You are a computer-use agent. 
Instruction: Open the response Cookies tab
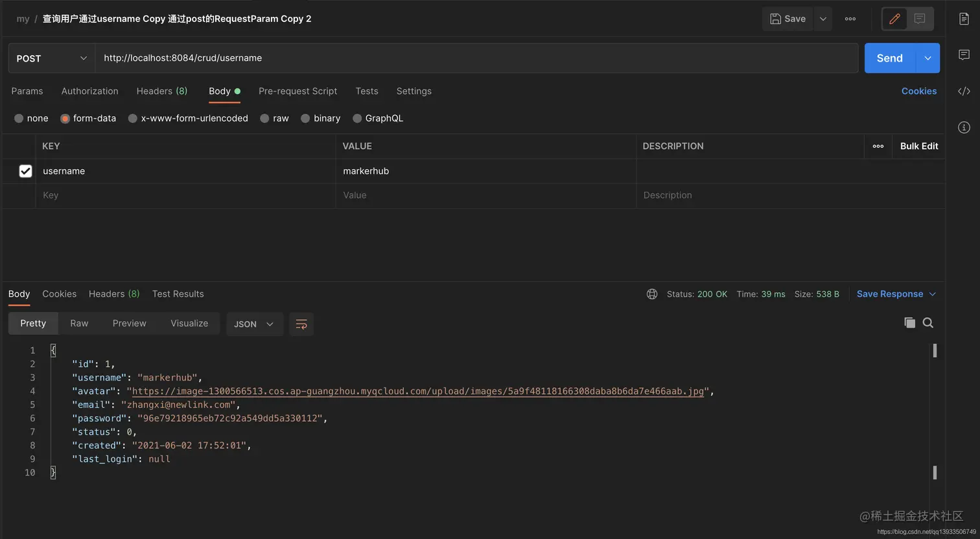pos(60,294)
